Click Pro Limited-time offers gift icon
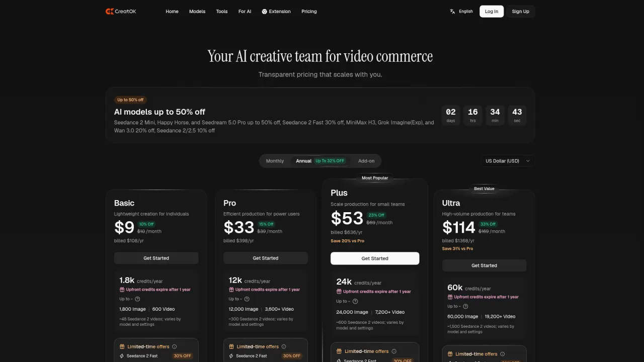The image size is (644, 362). pos(231,346)
